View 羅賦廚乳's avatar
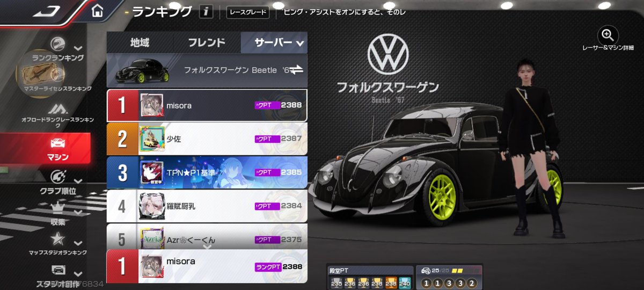644x290 pixels. click(x=152, y=206)
